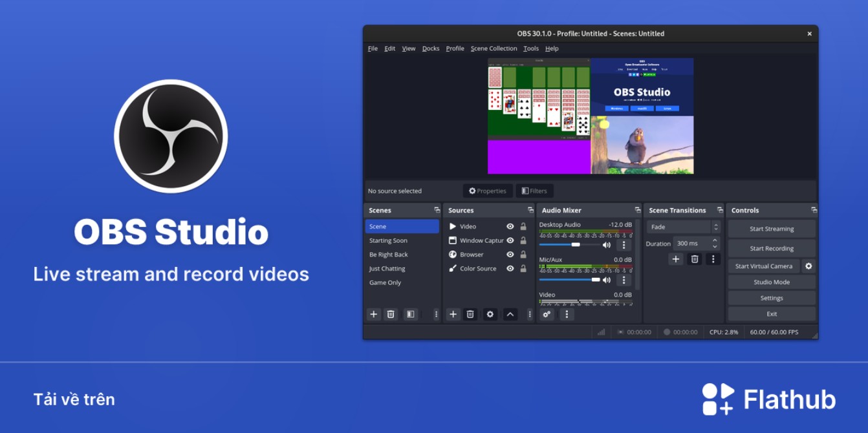
Task: Pop out the Scene Transitions dock icon
Action: pos(720,210)
